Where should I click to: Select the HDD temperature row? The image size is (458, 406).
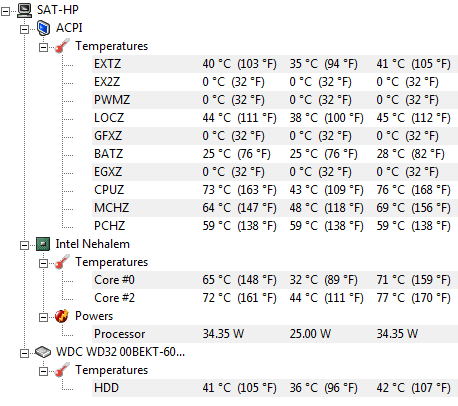coord(275,388)
